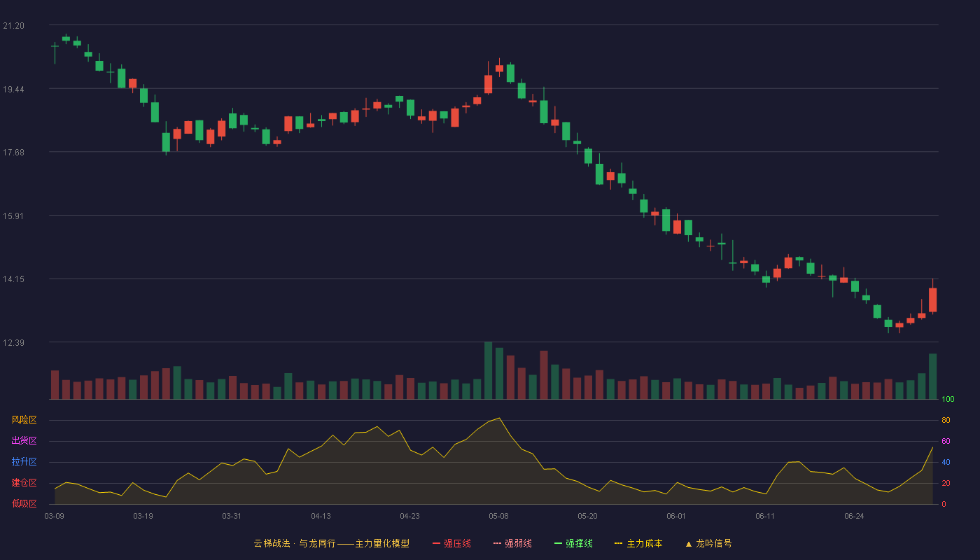Screen dimensions: 980x560
Task: Click the 03-19 date label
Action: (x=143, y=516)
